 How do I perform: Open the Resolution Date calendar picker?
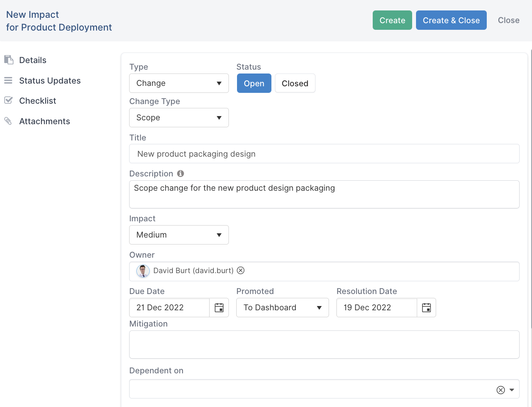(x=426, y=308)
